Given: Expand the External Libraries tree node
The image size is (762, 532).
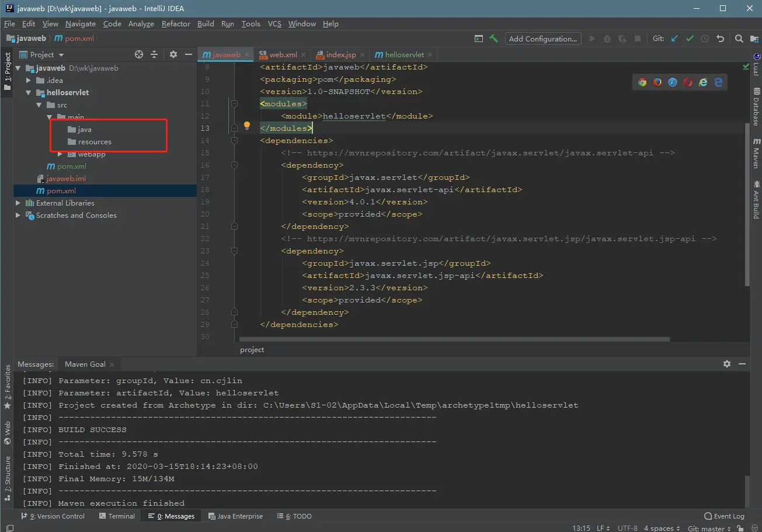Looking at the screenshot, I should [x=18, y=203].
